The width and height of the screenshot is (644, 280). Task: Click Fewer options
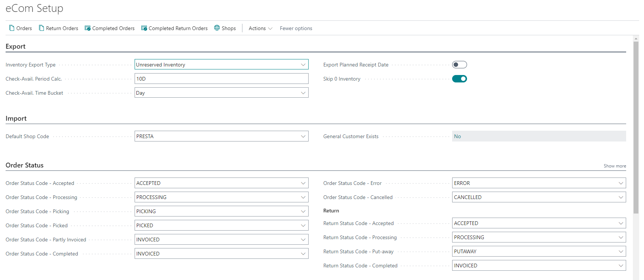(296, 28)
